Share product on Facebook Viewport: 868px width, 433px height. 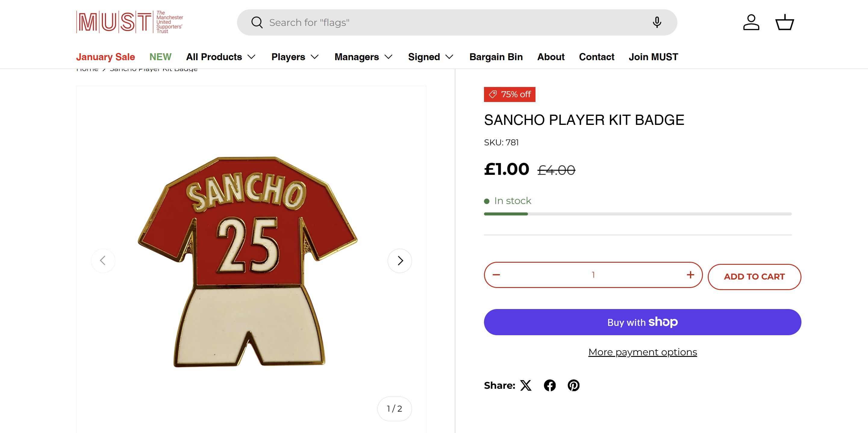[x=550, y=385]
